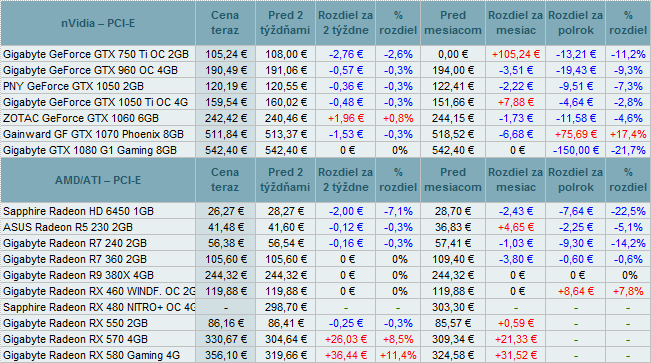Select ZOTAC GeForce GTX 1060 6GB name

tap(81, 118)
